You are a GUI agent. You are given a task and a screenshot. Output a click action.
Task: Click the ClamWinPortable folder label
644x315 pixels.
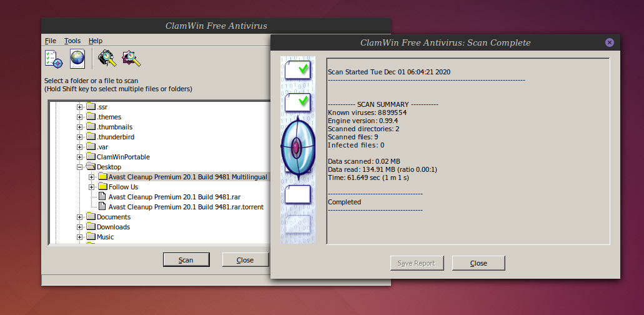coord(123,157)
